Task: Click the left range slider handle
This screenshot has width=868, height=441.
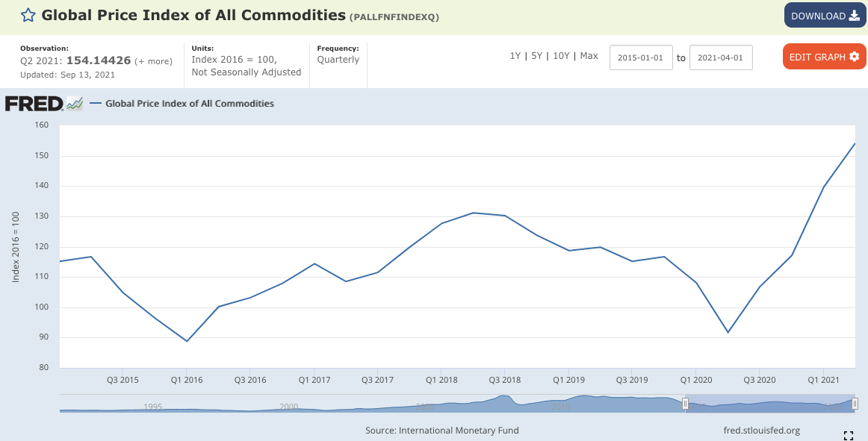Action: (685, 404)
